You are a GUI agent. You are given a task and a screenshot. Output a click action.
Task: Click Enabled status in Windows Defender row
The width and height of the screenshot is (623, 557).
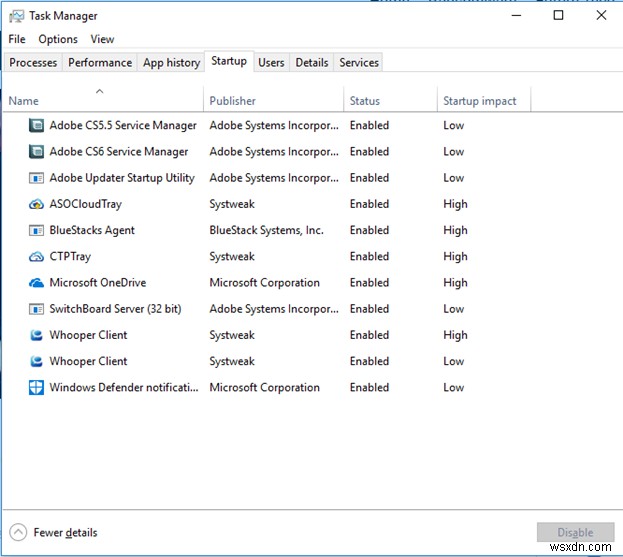(x=369, y=388)
